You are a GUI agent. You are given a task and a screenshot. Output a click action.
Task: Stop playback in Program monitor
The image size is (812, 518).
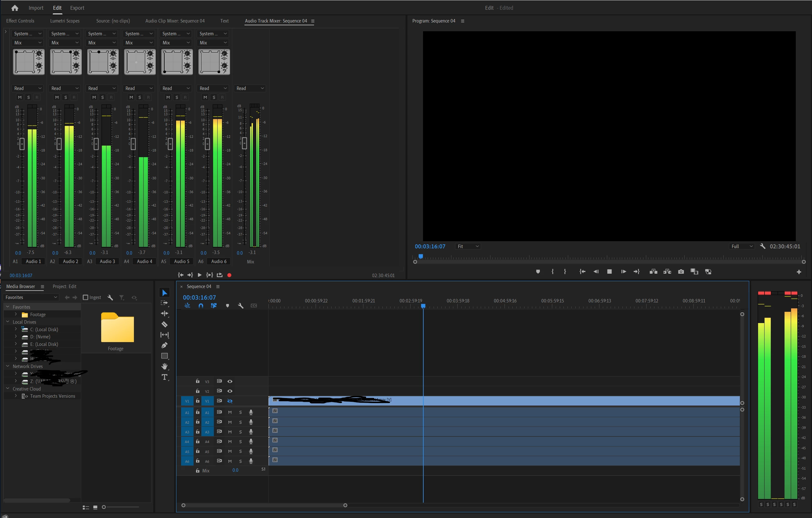tap(609, 272)
